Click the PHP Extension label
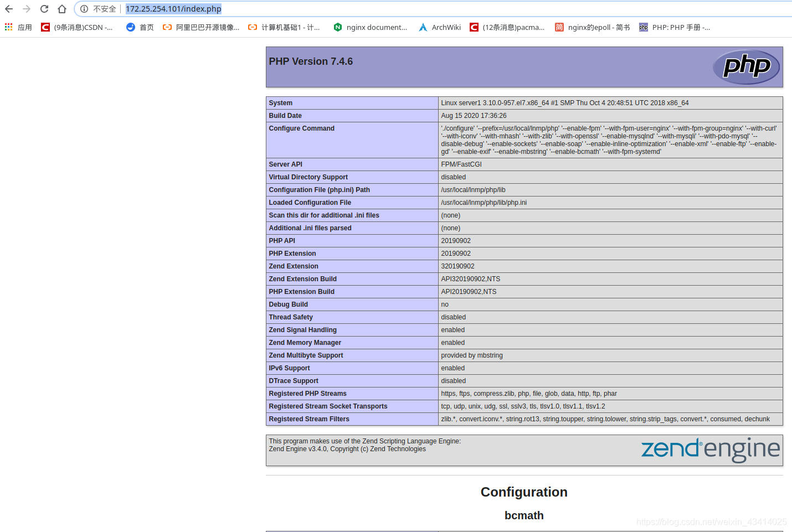The height and width of the screenshot is (532, 792). tap(292, 254)
